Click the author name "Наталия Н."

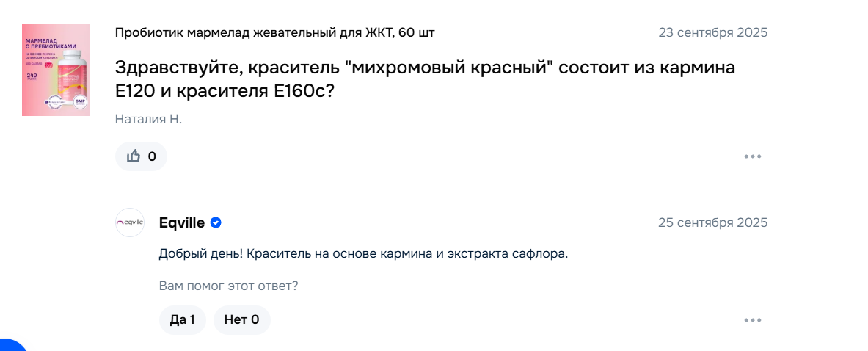click(148, 119)
